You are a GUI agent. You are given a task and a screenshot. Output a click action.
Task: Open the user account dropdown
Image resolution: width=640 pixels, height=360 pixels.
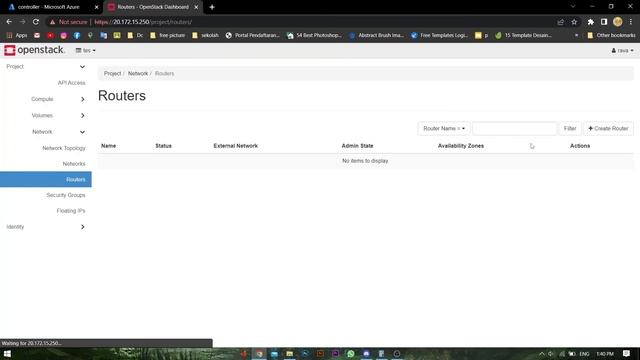[x=622, y=51]
